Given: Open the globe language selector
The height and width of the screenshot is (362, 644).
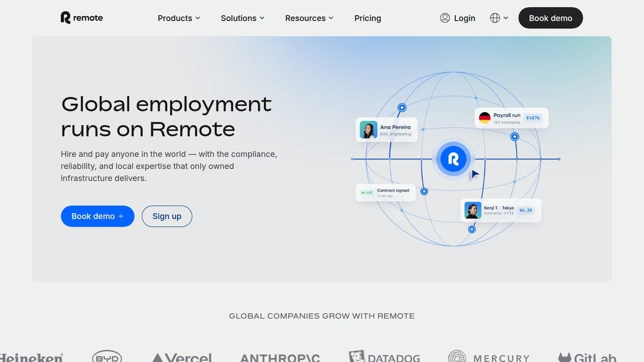Looking at the screenshot, I should 499,18.
